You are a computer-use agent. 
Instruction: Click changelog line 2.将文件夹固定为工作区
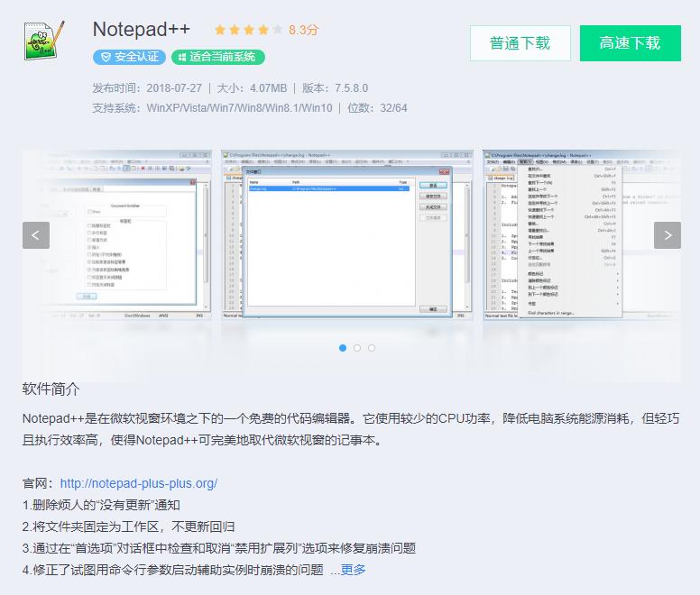pos(129,526)
